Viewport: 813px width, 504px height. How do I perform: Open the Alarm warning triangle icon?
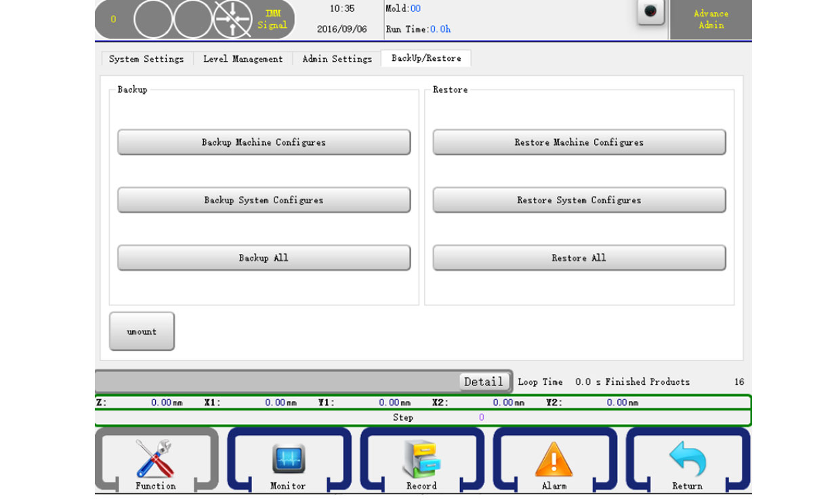[554, 460]
